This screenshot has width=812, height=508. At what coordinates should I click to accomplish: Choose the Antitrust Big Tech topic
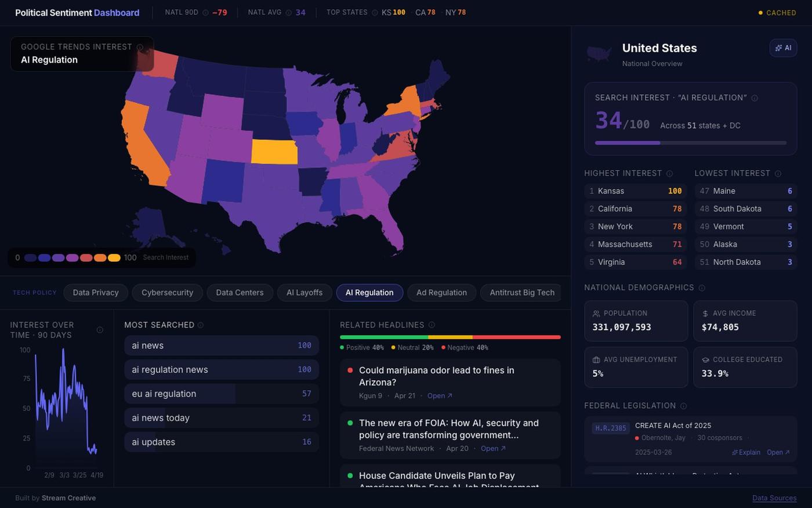522,293
